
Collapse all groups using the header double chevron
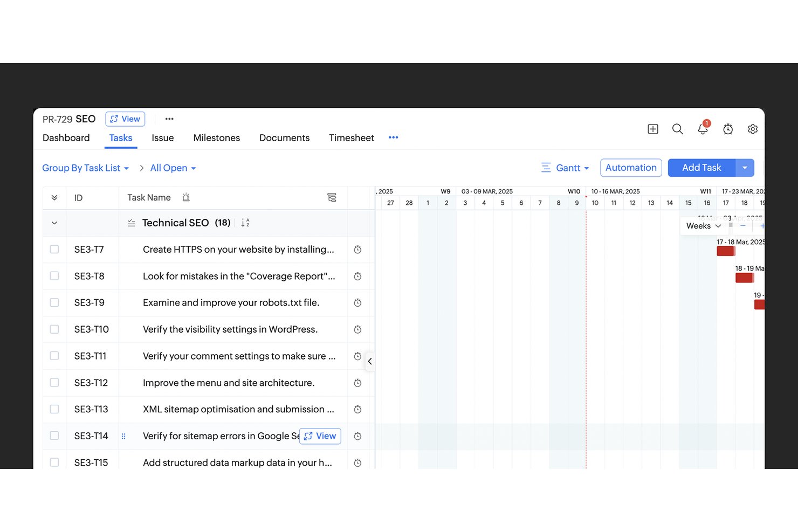pos(54,197)
